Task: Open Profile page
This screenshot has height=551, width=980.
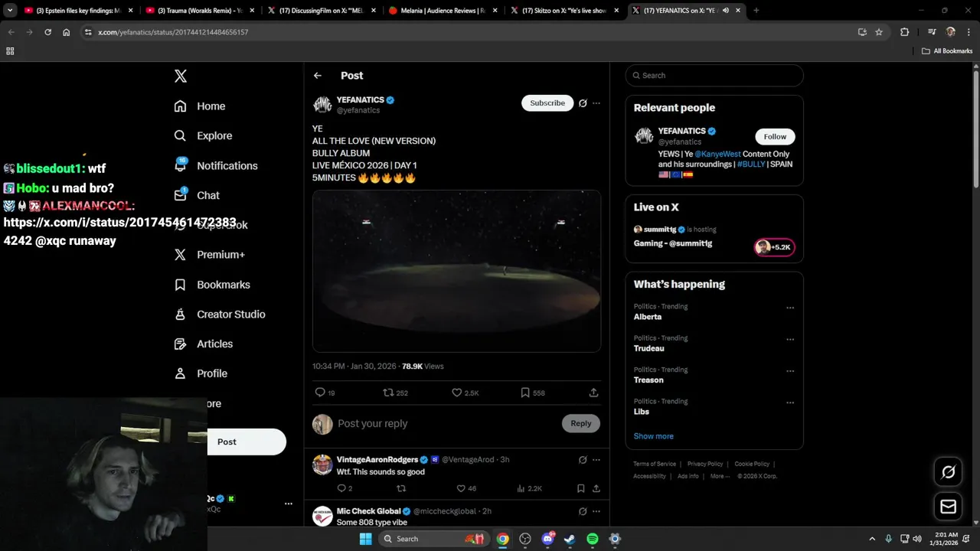Action: tap(201, 373)
